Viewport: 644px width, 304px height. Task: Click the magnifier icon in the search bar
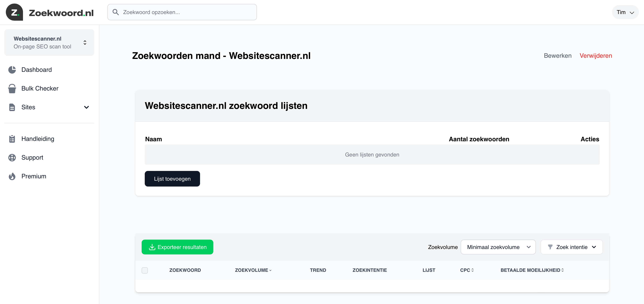point(116,12)
